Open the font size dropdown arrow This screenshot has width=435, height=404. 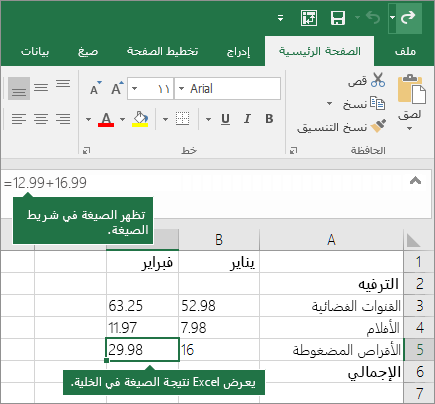[134, 89]
